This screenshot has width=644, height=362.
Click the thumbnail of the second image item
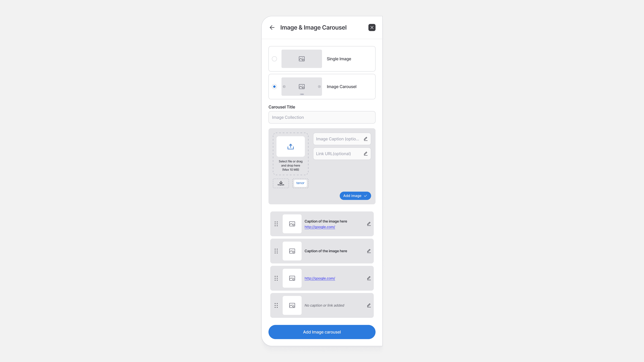tap(292, 251)
